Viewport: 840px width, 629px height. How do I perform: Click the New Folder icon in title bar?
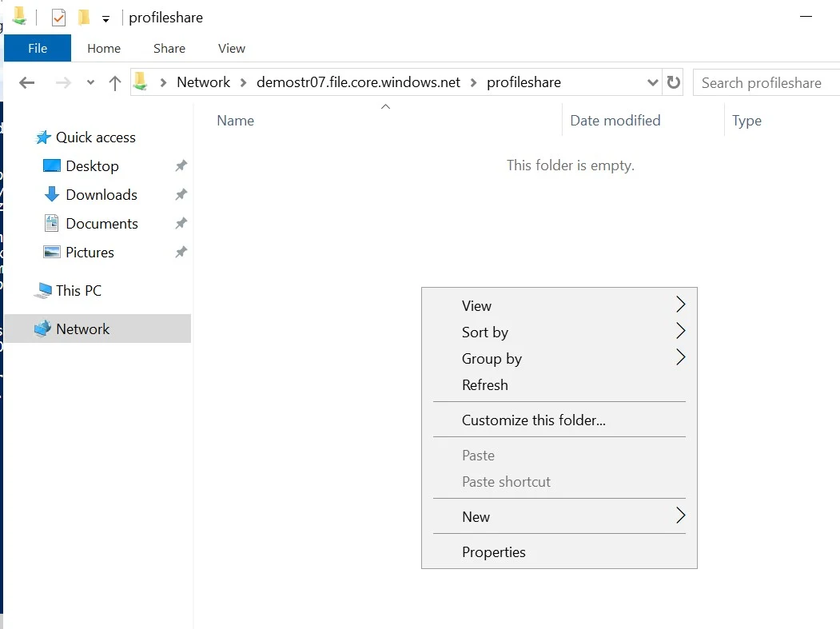point(83,18)
